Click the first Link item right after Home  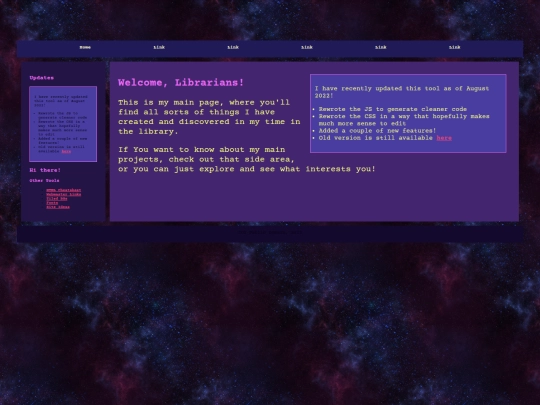coord(159,47)
